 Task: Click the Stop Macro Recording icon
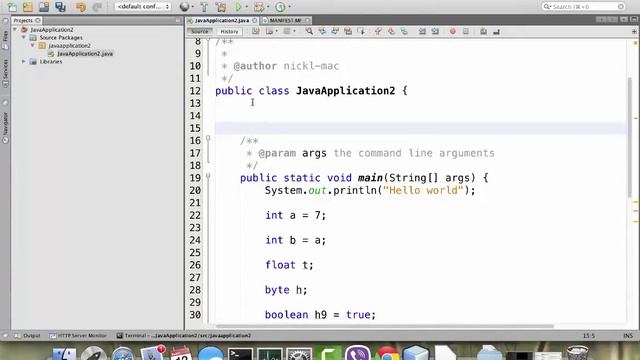(x=466, y=31)
